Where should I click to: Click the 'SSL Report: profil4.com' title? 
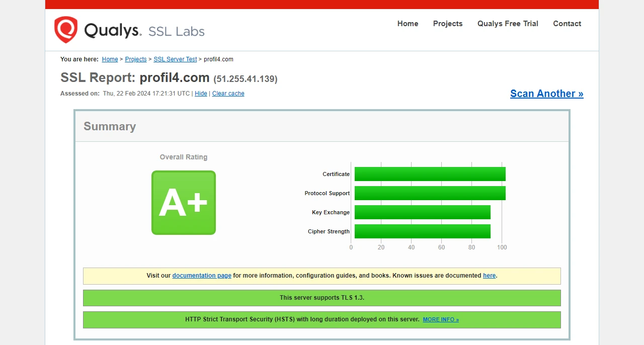[135, 77]
